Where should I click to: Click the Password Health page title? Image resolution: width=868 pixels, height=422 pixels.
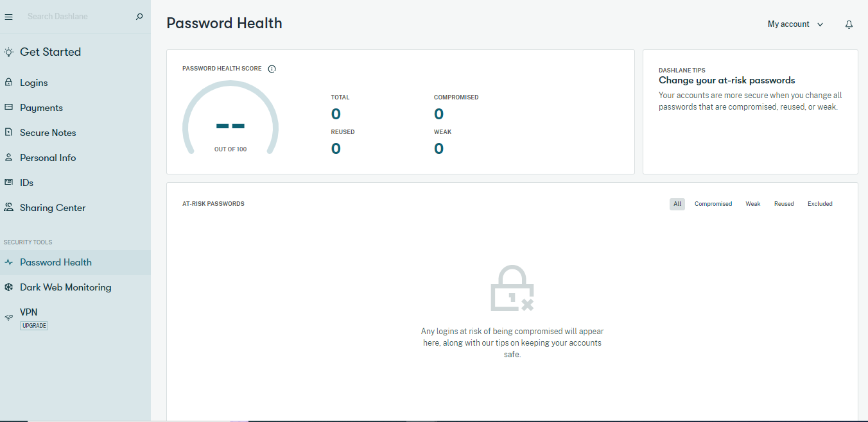pos(224,23)
